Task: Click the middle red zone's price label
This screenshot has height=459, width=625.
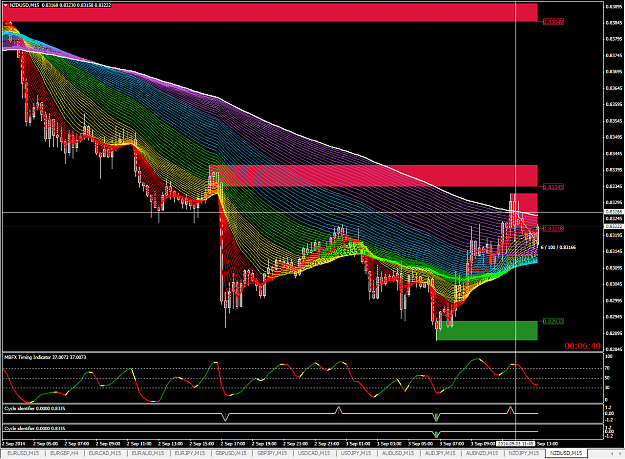Action: (553, 186)
